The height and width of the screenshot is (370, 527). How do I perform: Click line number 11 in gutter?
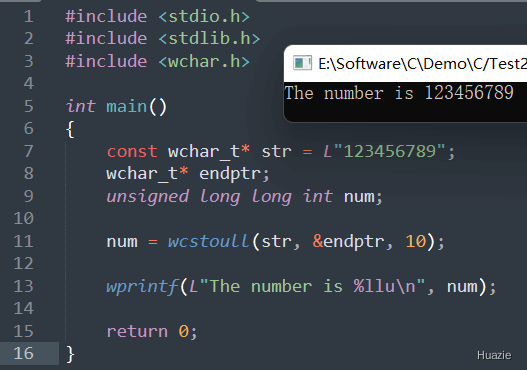[x=24, y=241]
